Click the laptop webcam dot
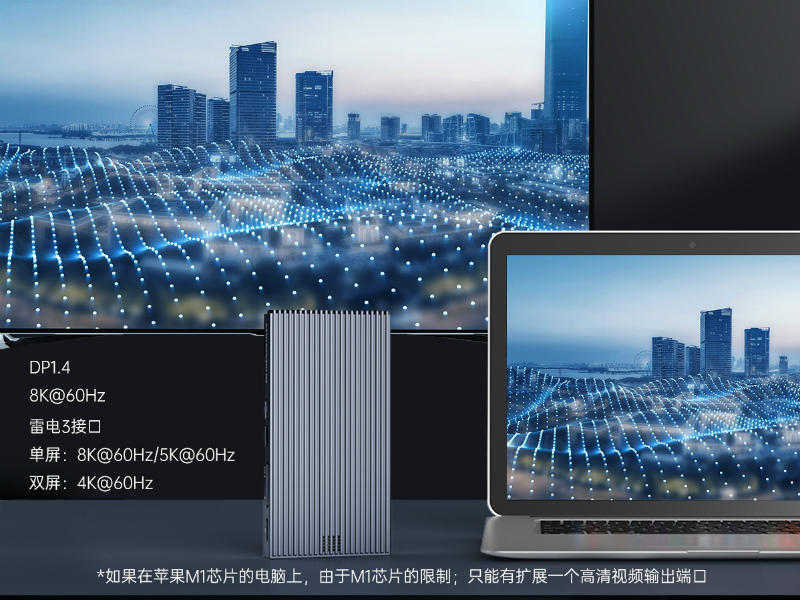Image resolution: width=800 pixels, height=600 pixels. (x=692, y=245)
